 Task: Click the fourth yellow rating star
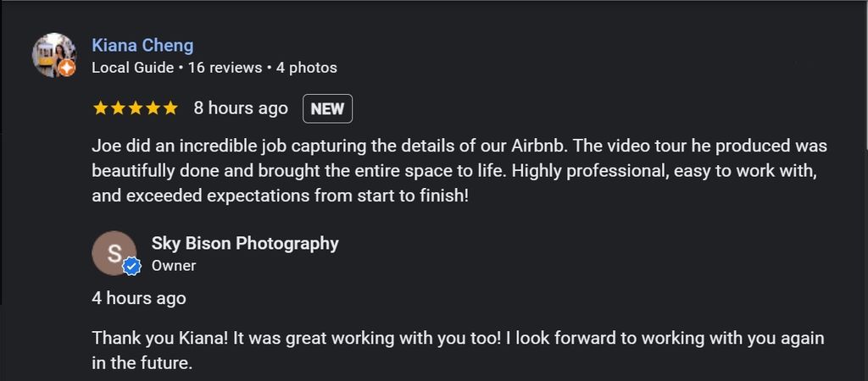pyautogui.click(x=153, y=108)
